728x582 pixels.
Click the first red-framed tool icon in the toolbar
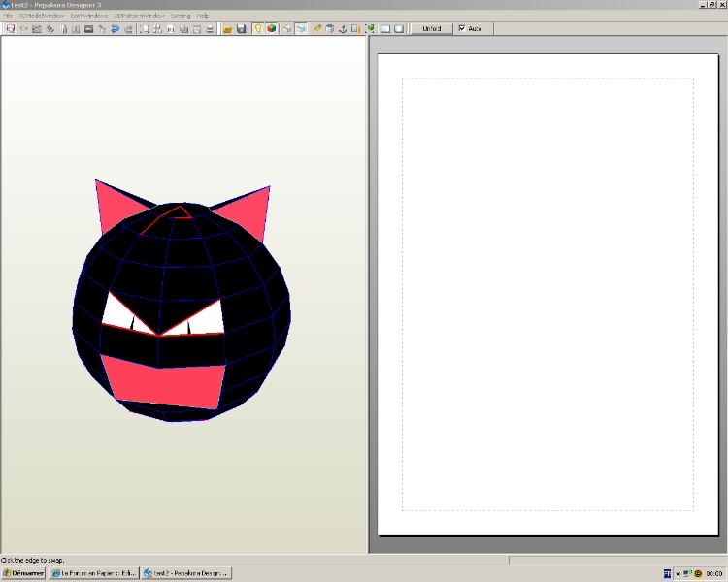click(x=11, y=29)
